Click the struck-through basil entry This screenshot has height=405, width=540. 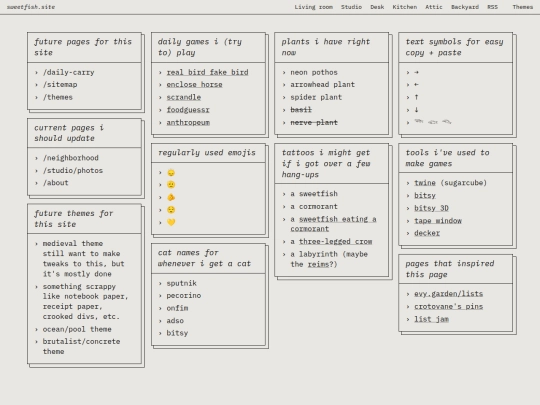pos(301,110)
